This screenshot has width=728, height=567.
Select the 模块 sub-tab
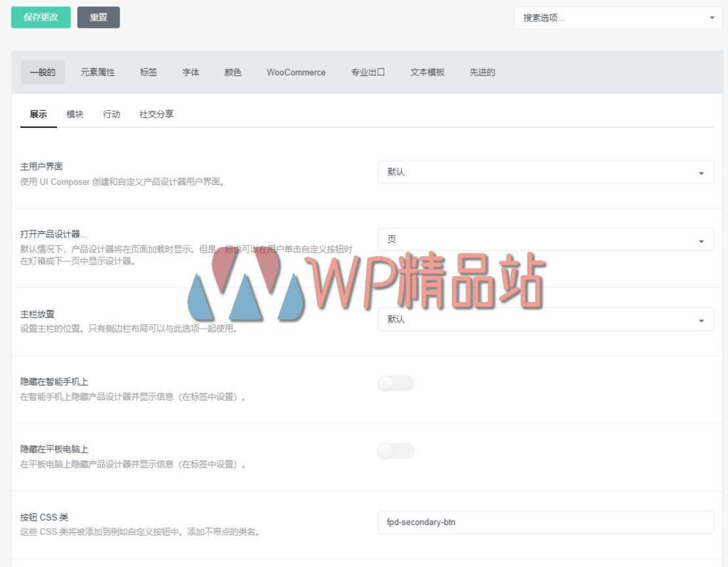point(75,114)
